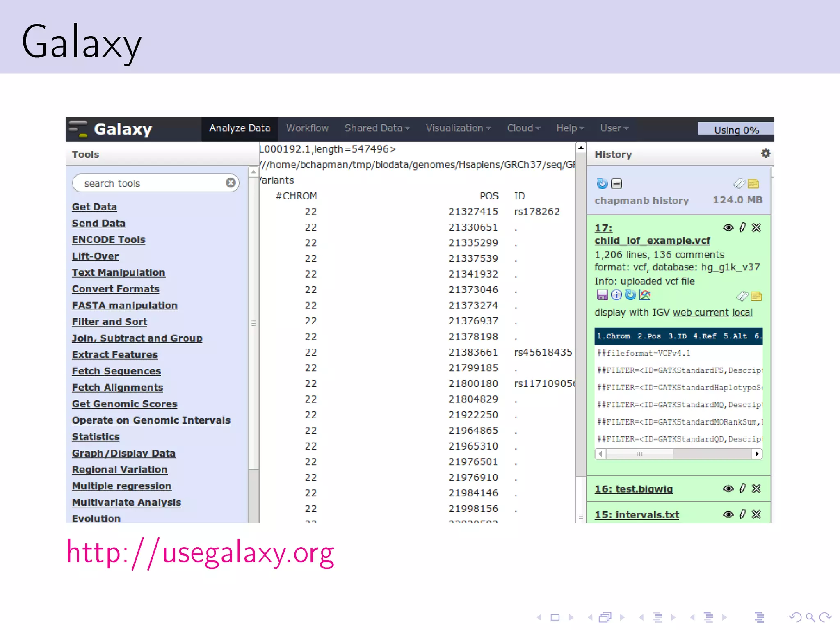Edit attributes of child_lof_example.vcf with pencil
The height and width of the screenshot is (630, 840).
pos(743,227)
